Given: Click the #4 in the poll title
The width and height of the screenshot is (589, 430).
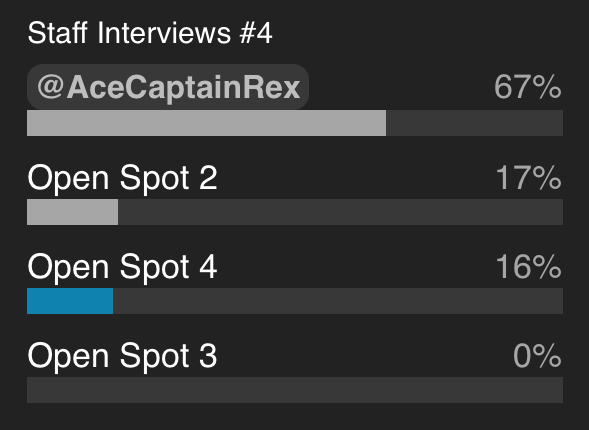Looking at the screenshot, I should click(256, 33).
